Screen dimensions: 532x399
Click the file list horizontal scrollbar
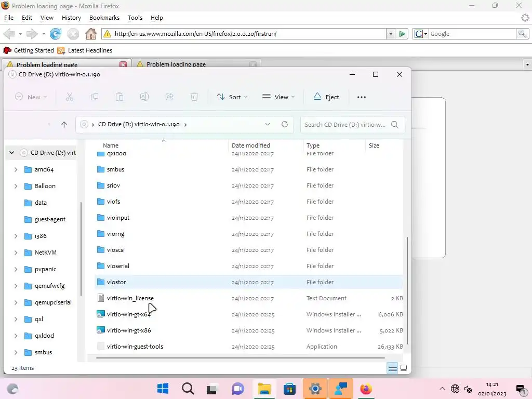[x=240, y=357]
